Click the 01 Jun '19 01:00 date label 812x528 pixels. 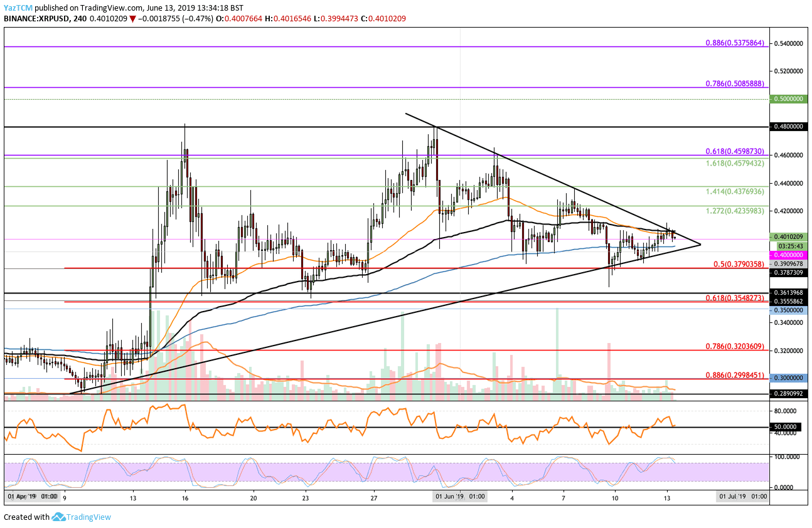point(460,496)
